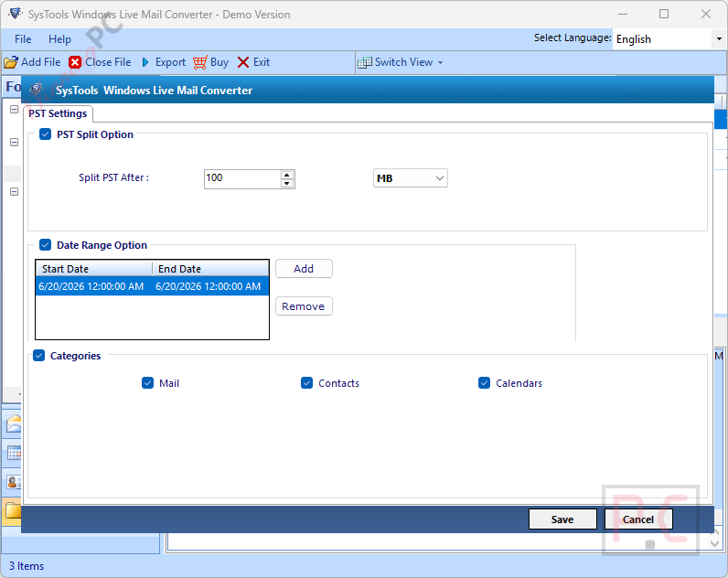
Task: Click the Remove date range button
Action: 305,306
